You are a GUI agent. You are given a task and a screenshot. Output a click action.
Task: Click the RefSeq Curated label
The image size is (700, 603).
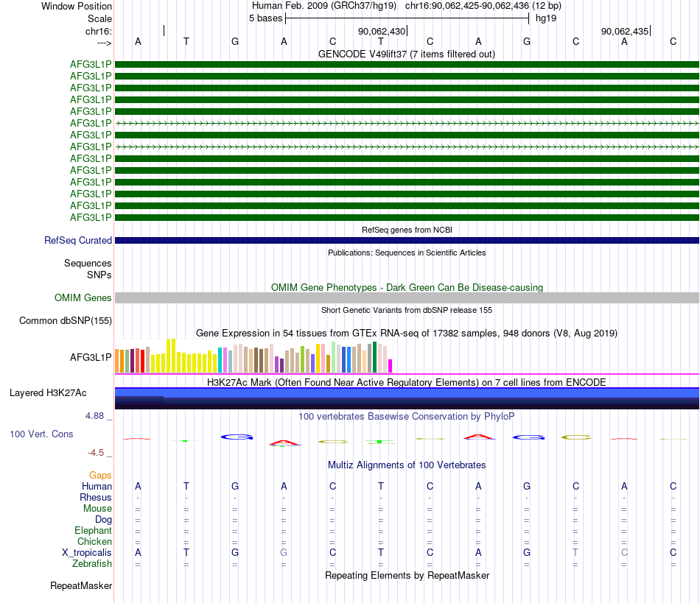tap(78, 241)
